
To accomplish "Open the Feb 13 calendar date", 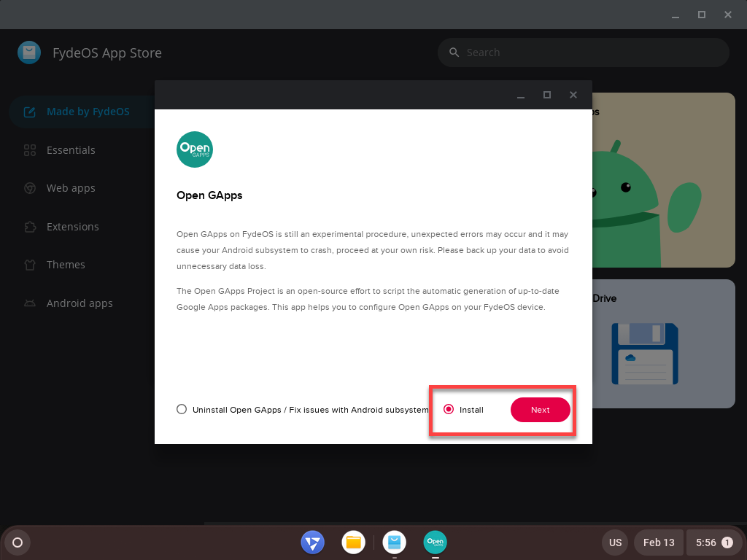I will point(659,542).
